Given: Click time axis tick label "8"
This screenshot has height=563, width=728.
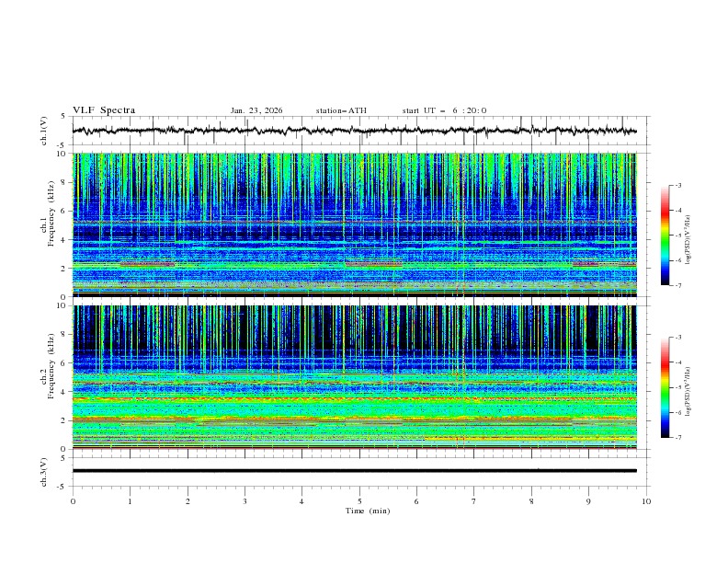Looking at the screenshot, I should click(531, 501).
